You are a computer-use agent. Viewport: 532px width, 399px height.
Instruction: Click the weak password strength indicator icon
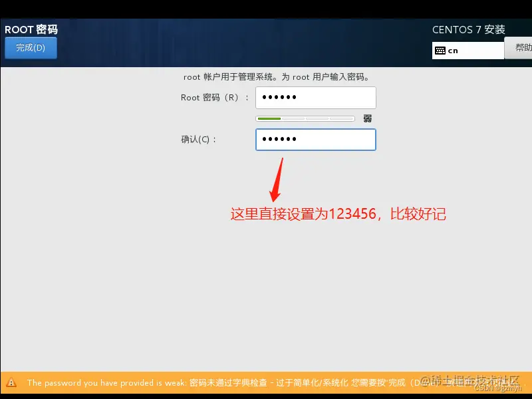(x=366, y=118)
